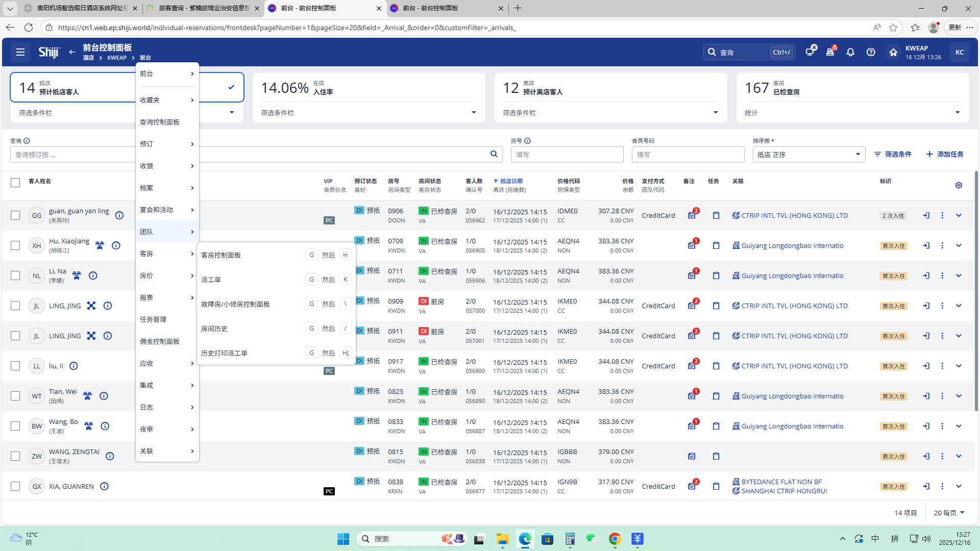This screenshot has height=551, width=980.
Task: Open table settings gear icon
Action: (x=959, y=185)
